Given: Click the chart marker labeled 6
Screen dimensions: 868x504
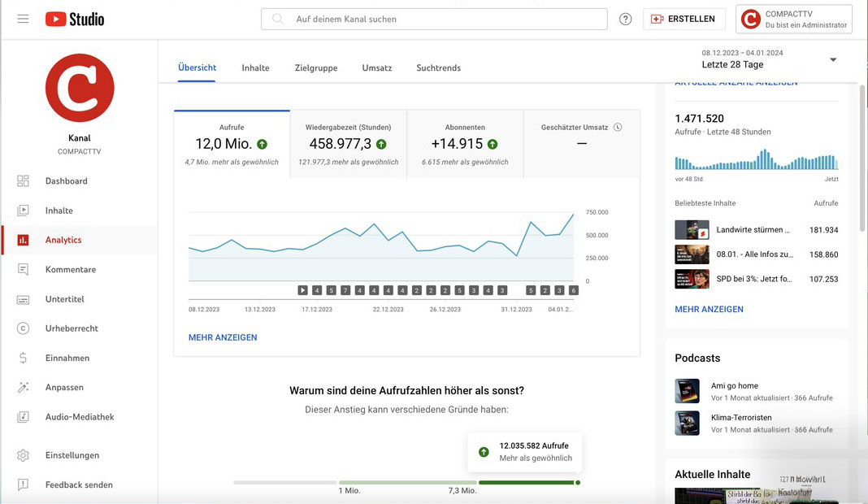Looking at the screenshot, I should (x=574, y=290).
